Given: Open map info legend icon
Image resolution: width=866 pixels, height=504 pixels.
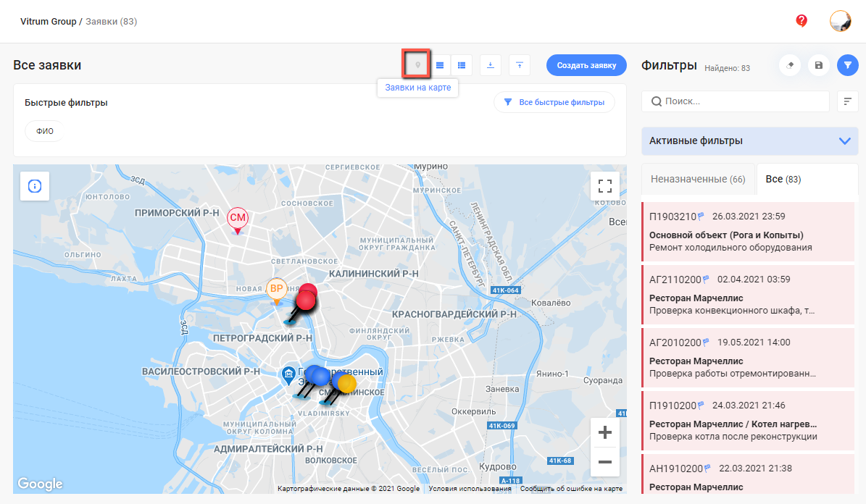Looking at the screenshot, I should click(35, 186).
